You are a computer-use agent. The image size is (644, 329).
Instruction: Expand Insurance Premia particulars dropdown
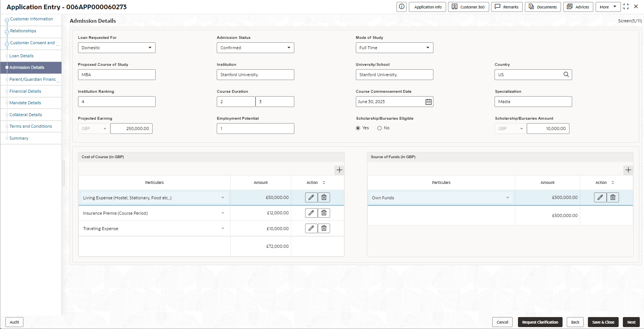pyautogui.click(x=223, y=213)
